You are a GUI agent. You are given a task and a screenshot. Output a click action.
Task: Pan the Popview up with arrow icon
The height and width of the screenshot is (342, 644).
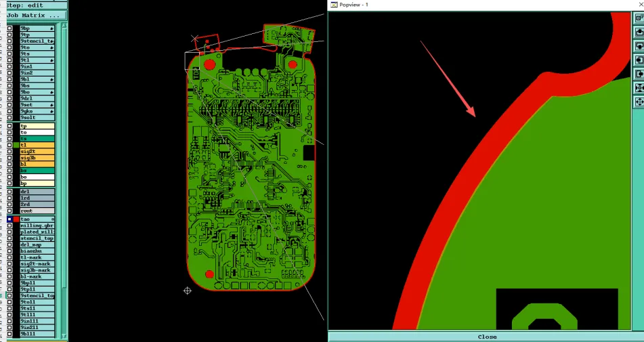(x=639, y=32)
